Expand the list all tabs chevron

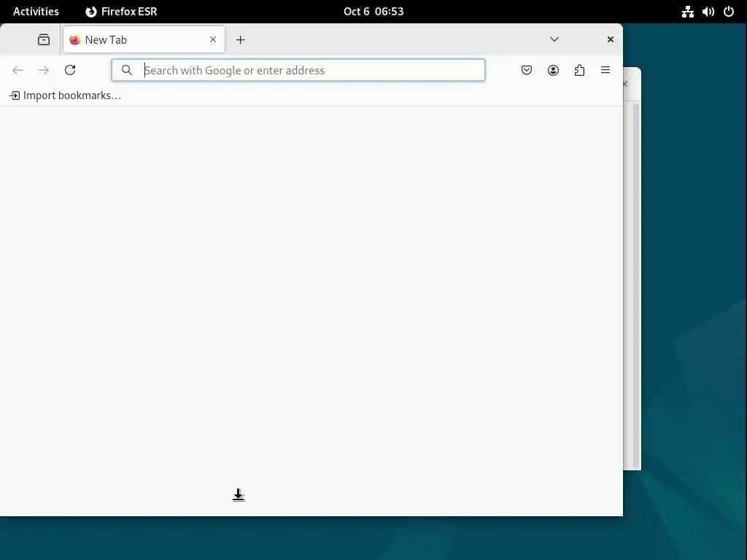click(554, 39)
